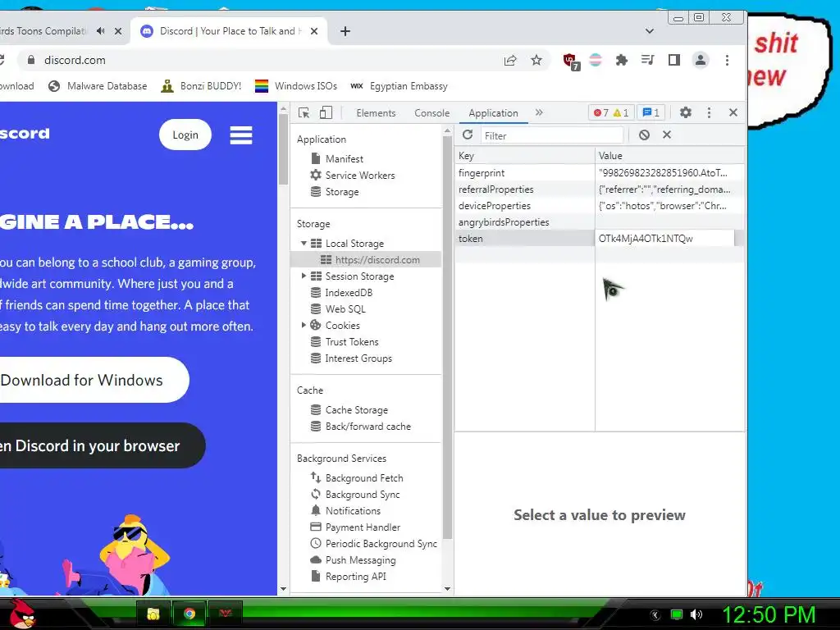Screen dimensions: 840x630
Task: Click the 12:50 PM taskbar clock
Action: tap(769, 614)
